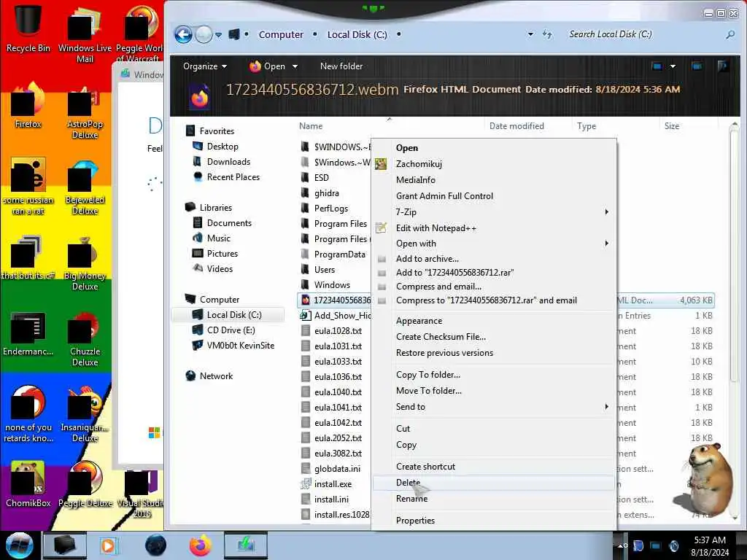Select the globdata.ini file icon

pyautogui.click(x=306, y=469)
